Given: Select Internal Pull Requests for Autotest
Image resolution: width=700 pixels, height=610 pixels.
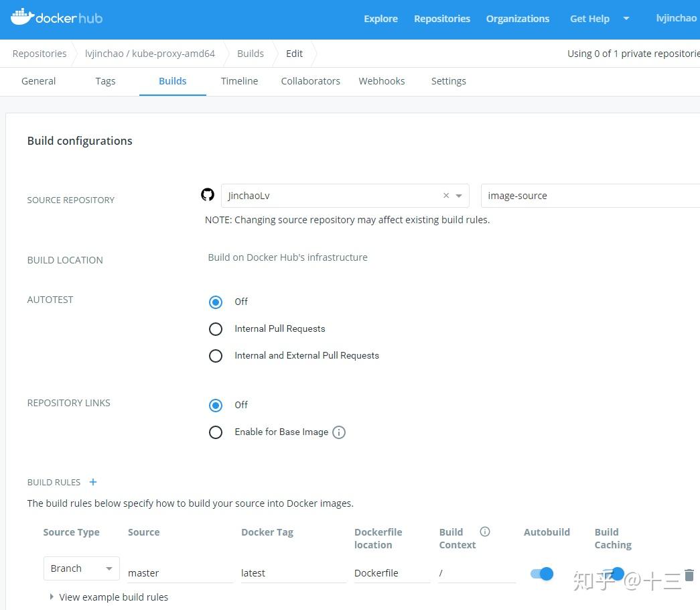Looking at the screenshot, I should click(216, 328).
